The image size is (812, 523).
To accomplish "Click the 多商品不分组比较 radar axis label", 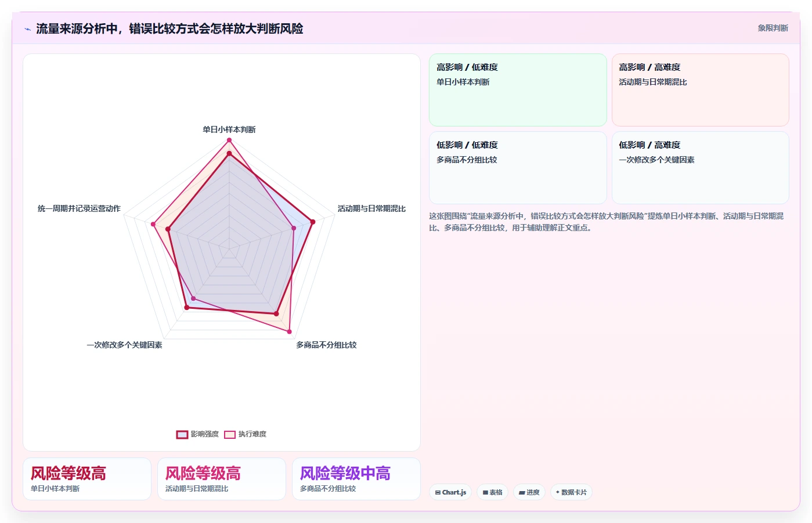I will 326,345.
